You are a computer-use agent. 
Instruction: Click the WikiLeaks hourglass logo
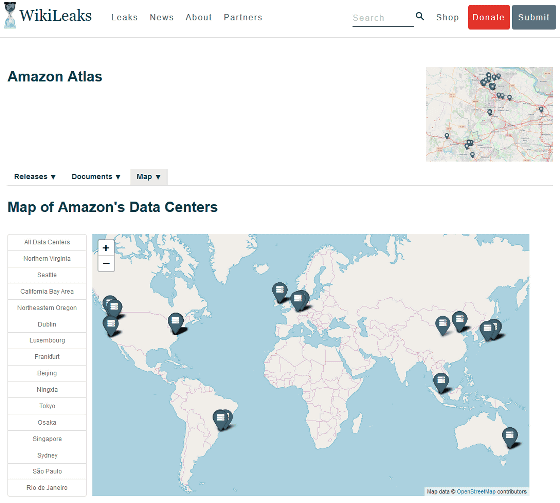10,15
